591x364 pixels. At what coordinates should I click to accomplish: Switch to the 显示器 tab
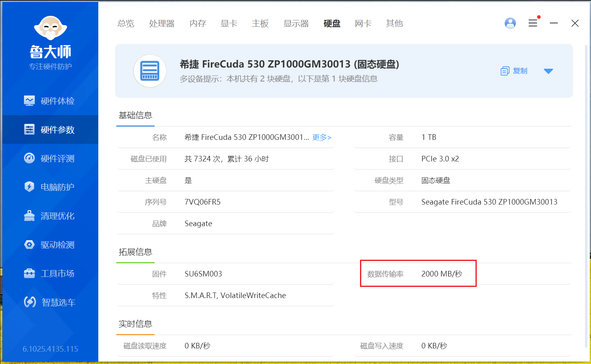[296, 24]
